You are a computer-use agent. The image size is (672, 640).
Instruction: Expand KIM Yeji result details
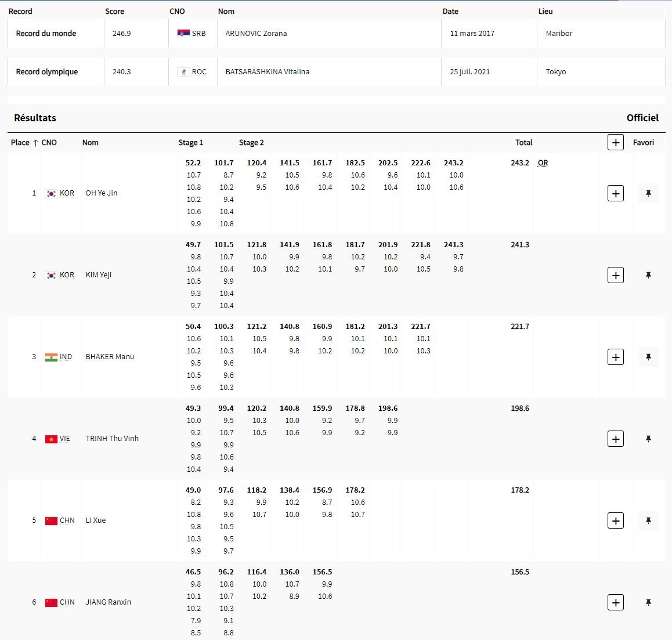[x=615, y=275]
